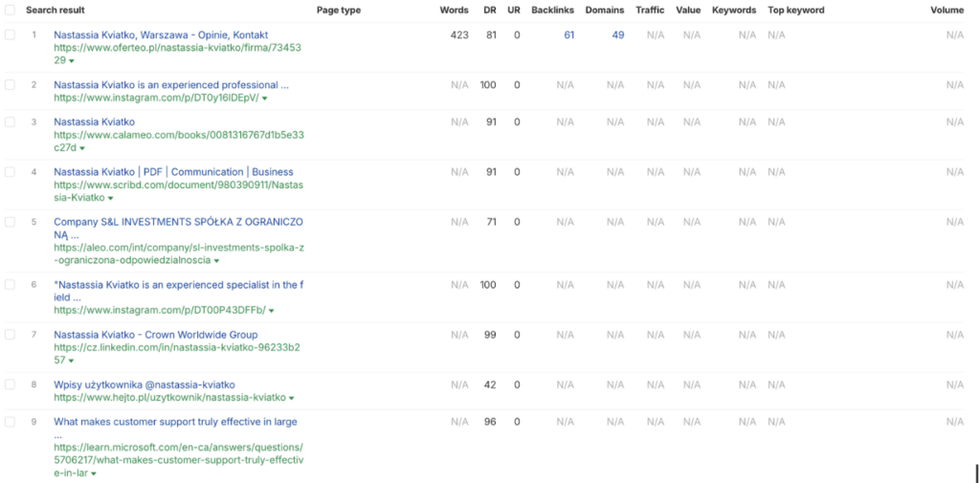The width and height of the screenshot is (980, 483).
Task: Open the calameo.com URL dropdown caret
Action: (x=82, y=148)
